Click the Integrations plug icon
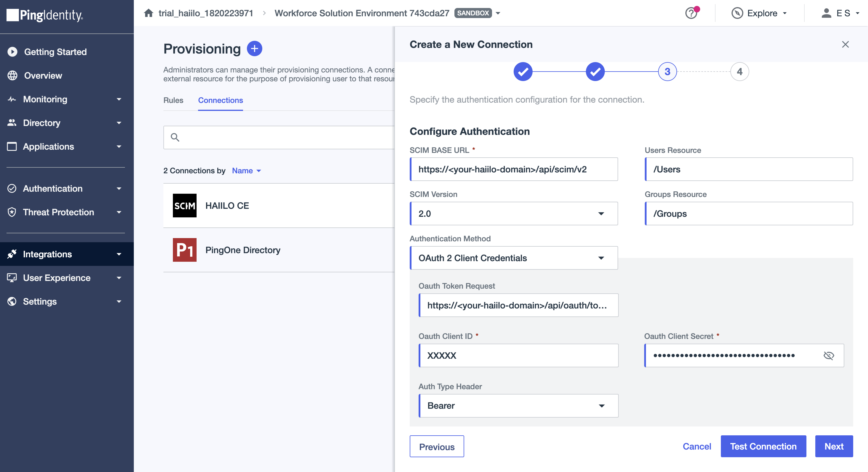868x472 pixels. coord(12,254)
